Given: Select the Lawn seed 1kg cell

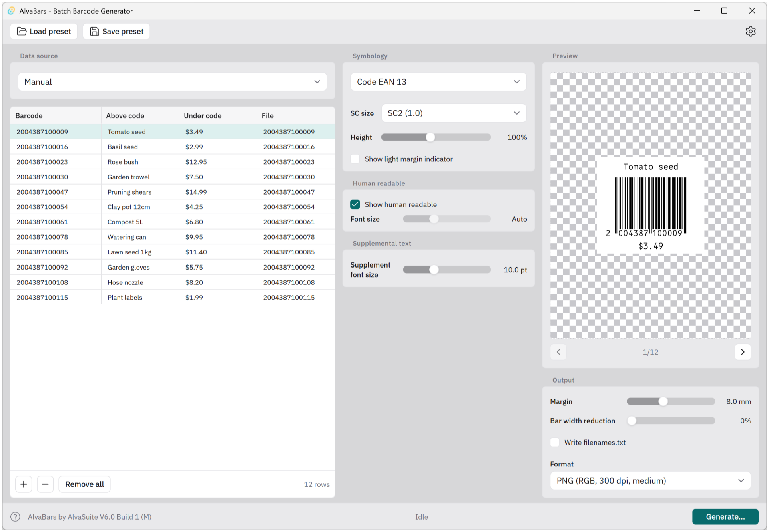Looking at the screenshot, I should point(140,252).
